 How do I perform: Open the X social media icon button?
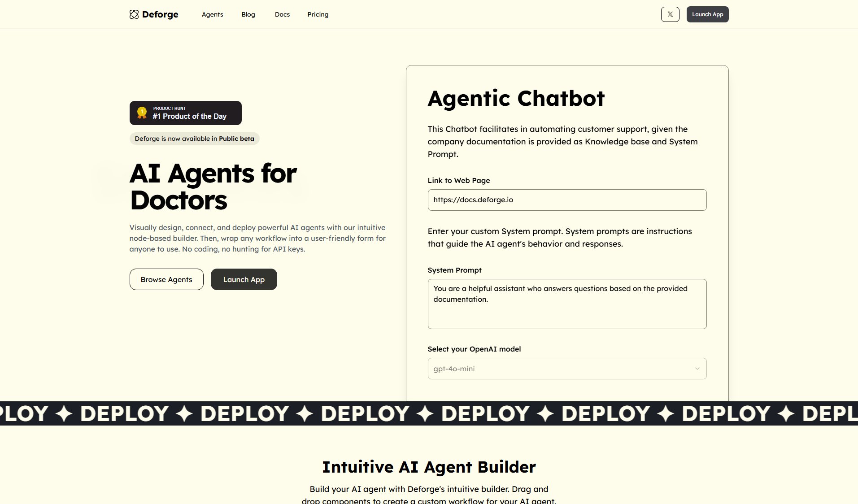pyautogui.click(x=670, y=14)
